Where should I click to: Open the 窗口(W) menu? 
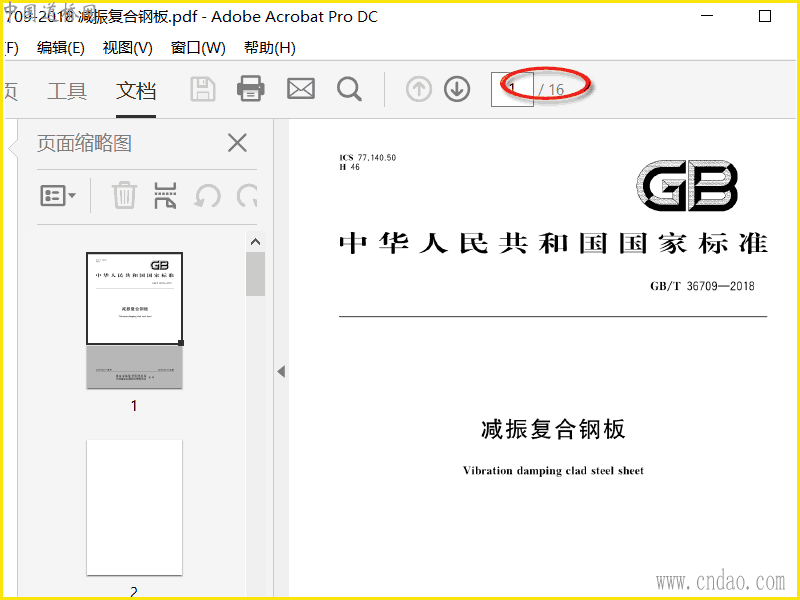(198, 48)
